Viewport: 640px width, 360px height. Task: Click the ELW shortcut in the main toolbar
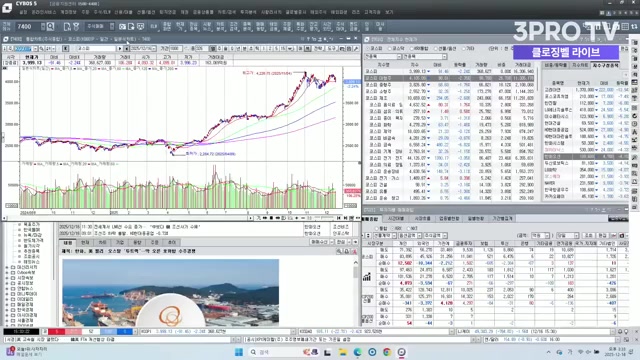click(154, 27)
